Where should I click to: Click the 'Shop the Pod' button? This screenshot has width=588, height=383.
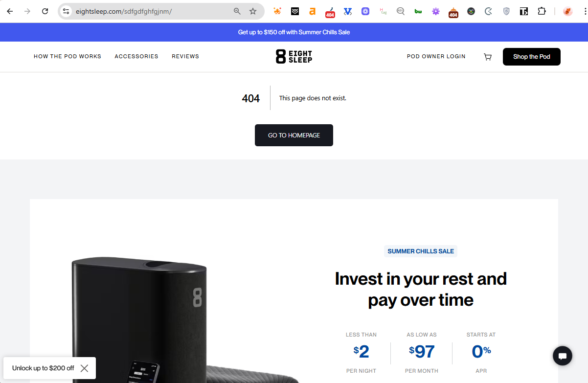[x=532, y=57]
